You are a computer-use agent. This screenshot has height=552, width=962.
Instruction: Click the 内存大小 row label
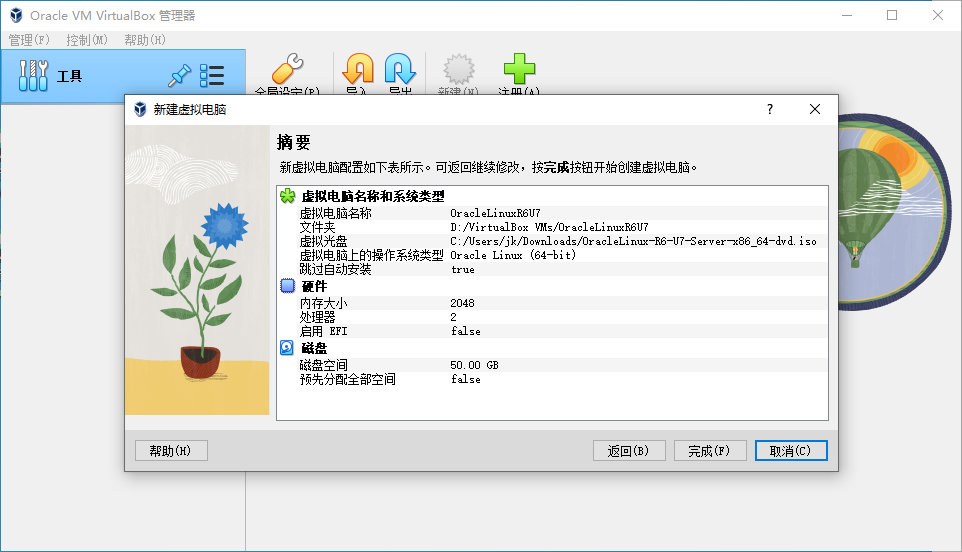tap(323, 303)
